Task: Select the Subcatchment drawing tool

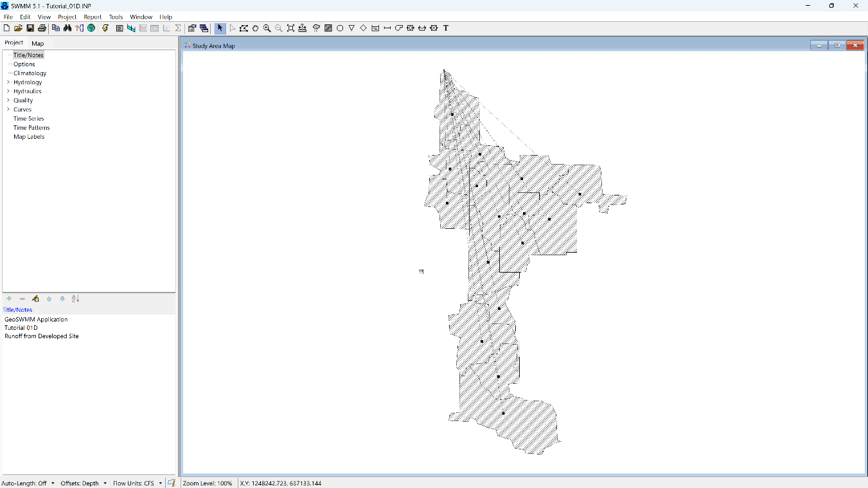Action: pos(328,28)
